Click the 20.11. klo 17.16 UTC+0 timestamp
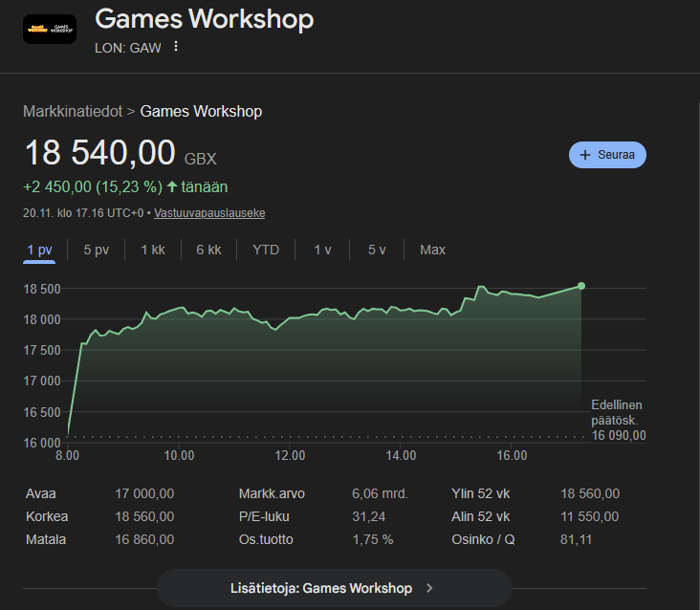This screenshot has width=700, height=610. 83,213
